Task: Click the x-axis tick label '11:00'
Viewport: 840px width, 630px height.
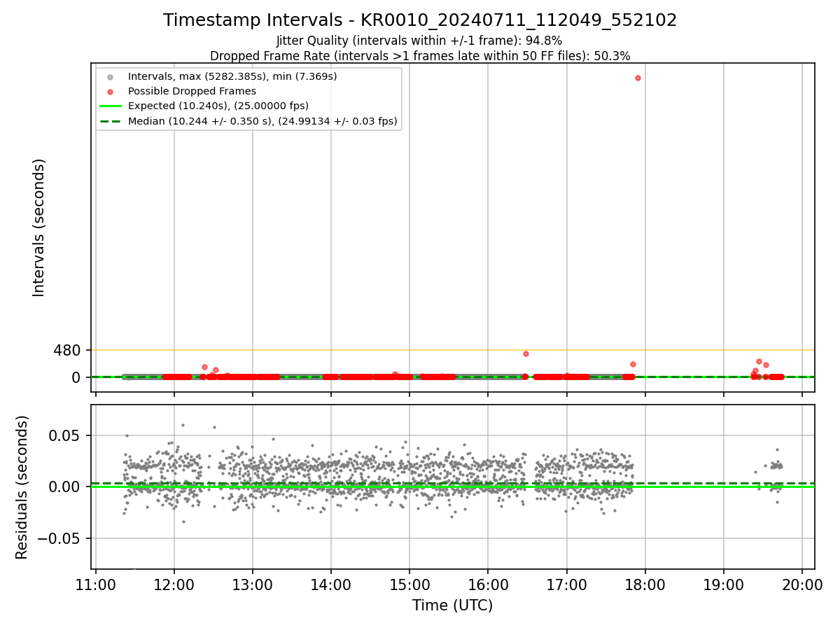Action: pos(96,584)
